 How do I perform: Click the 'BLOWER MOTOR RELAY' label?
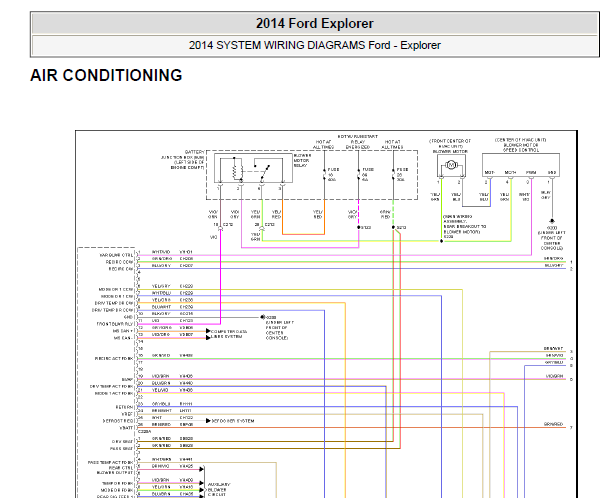302,160
